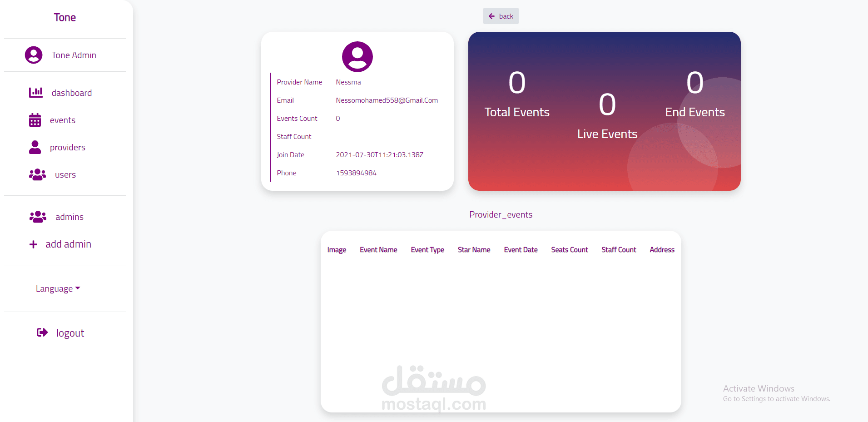Image resolution: width=868 pixels, height=422 pixels.
Task: Click the Live Events counter
Action: point(607,116)
